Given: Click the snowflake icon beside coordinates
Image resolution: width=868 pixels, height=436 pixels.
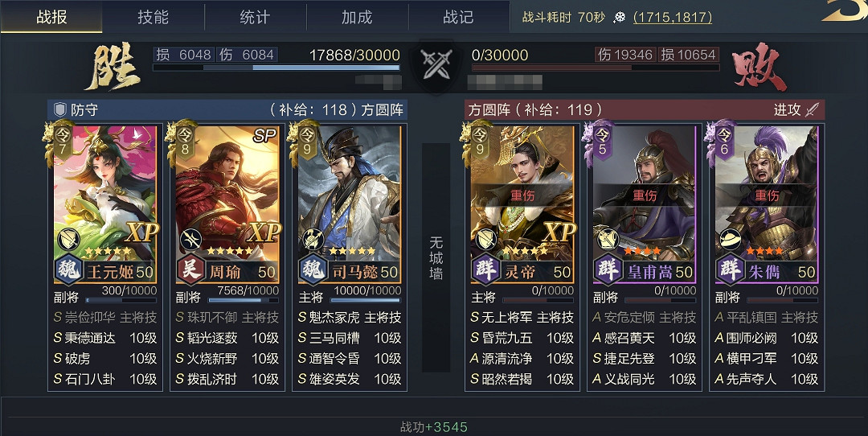Looking at the screenshot, I should click(620, 18).
